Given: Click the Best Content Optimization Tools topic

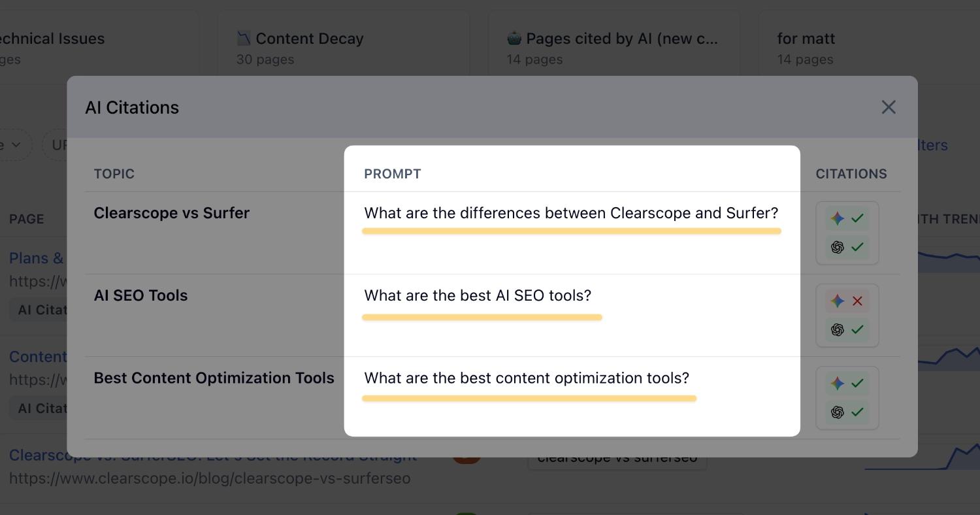Looking at the screenshot, I should (x=214, y=378).
